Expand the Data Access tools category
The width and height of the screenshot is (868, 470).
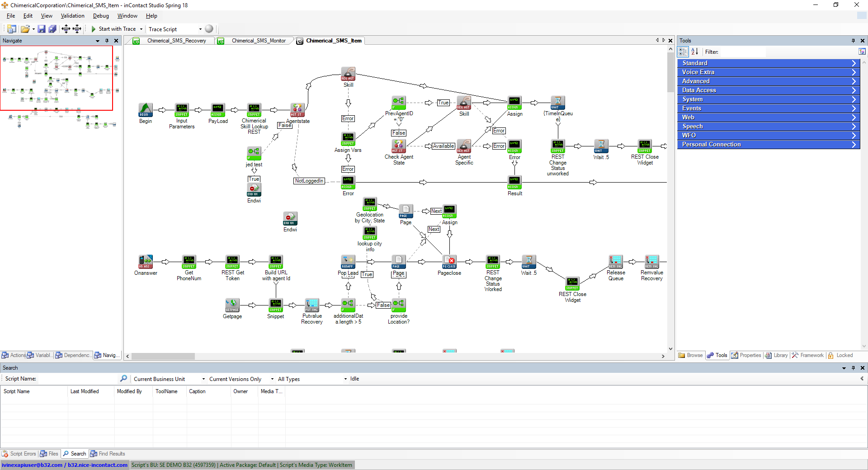(x=769, y=90)
